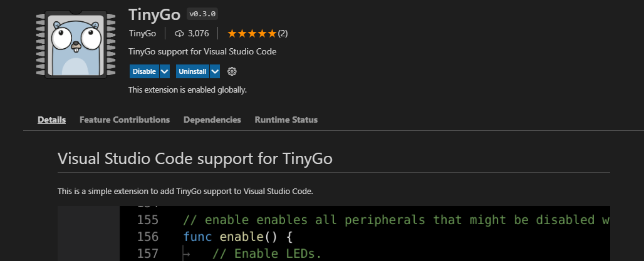Click the 'This extension is enabled globally' status text

click(x=187, y=90)
